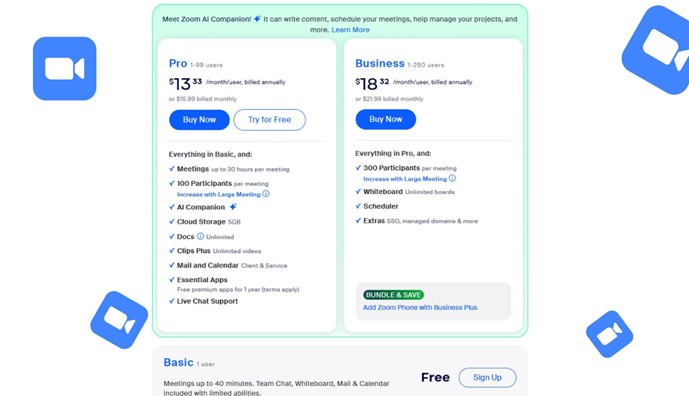Click the Business plan heading
Viewport: 689px width, 396px height.
tap(380, 64)
